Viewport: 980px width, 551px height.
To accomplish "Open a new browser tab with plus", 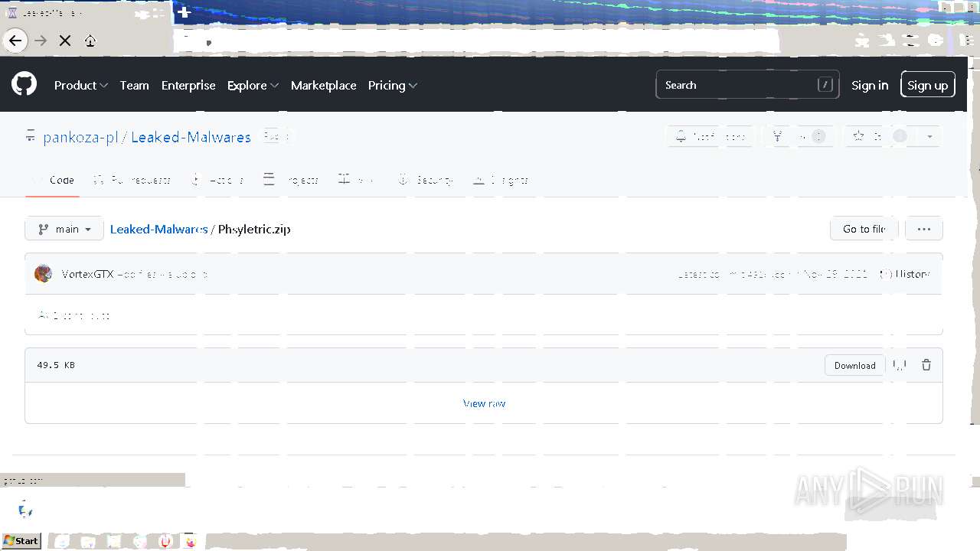I will pyautogui.click(x=184, y=12).
